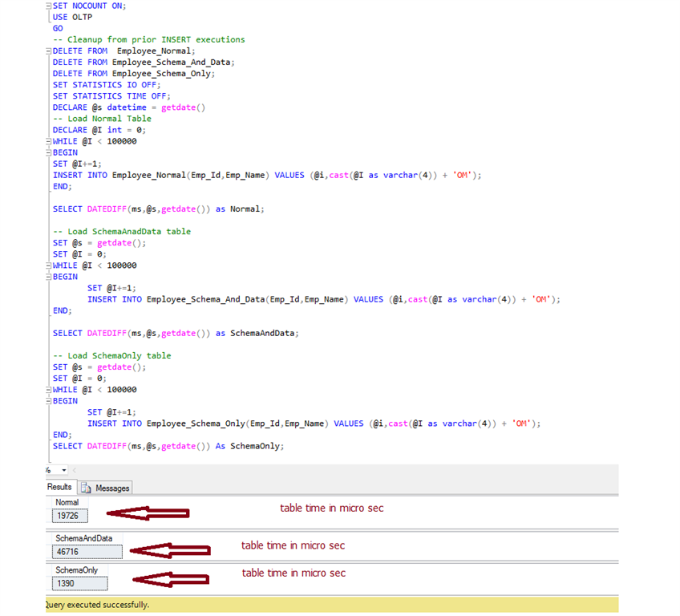
Task: Click the Messages tab page icon
Action: pos(86,488)
